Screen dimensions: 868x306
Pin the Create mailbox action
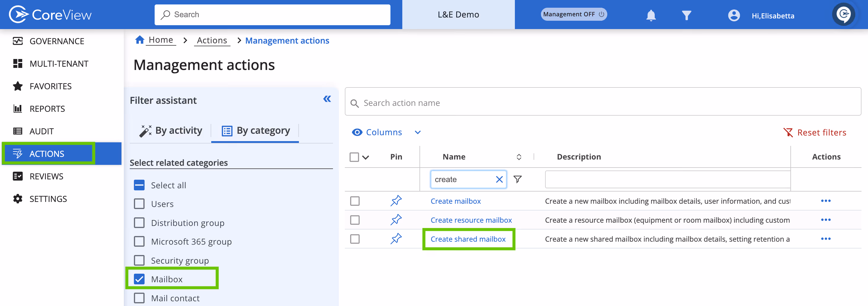(396, 201)
